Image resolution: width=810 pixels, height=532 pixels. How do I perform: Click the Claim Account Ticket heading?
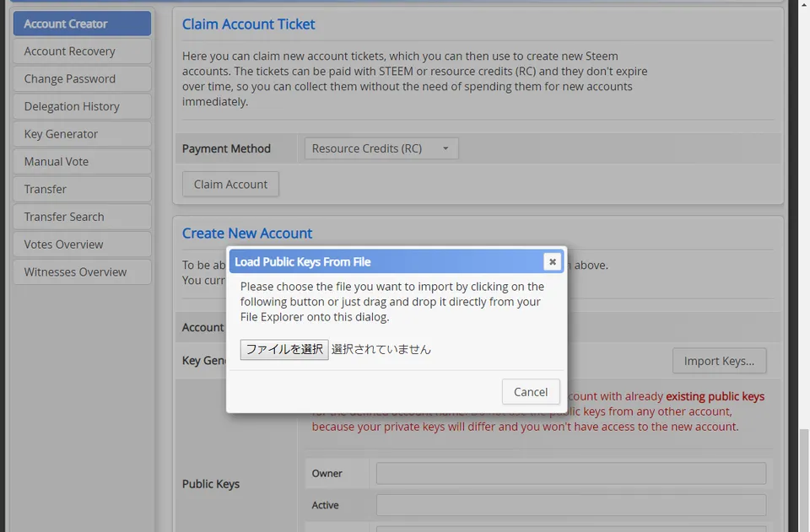click(248, 24)
